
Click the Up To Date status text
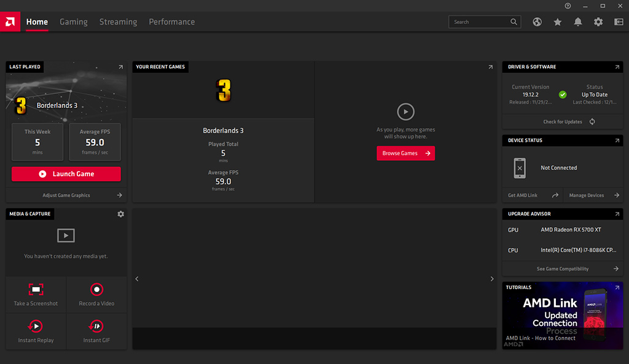(595, 95)
